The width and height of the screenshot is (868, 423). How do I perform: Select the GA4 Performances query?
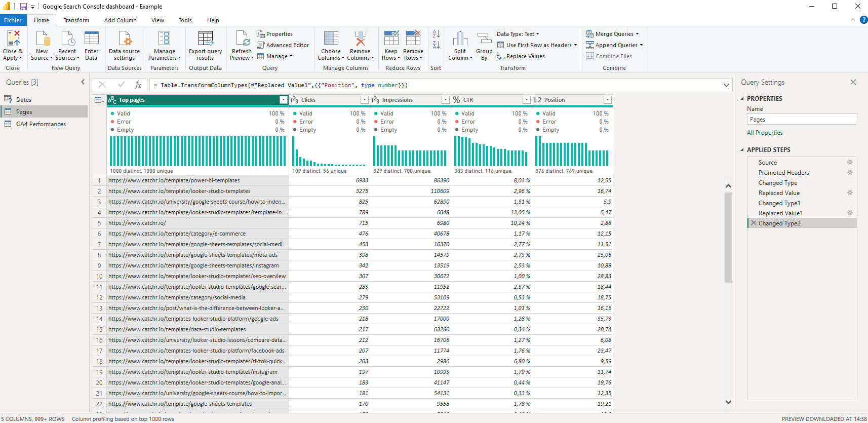45,124
